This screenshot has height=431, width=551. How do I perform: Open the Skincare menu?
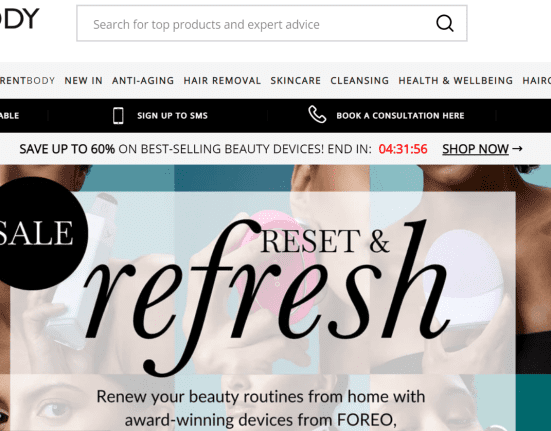[x=296, y=81]
